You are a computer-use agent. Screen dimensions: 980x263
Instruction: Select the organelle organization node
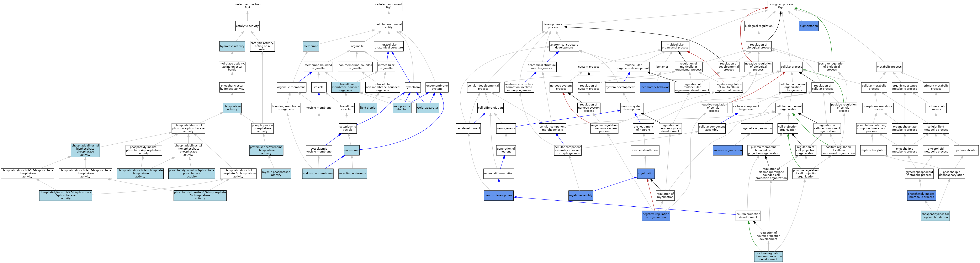click(757, 128)
